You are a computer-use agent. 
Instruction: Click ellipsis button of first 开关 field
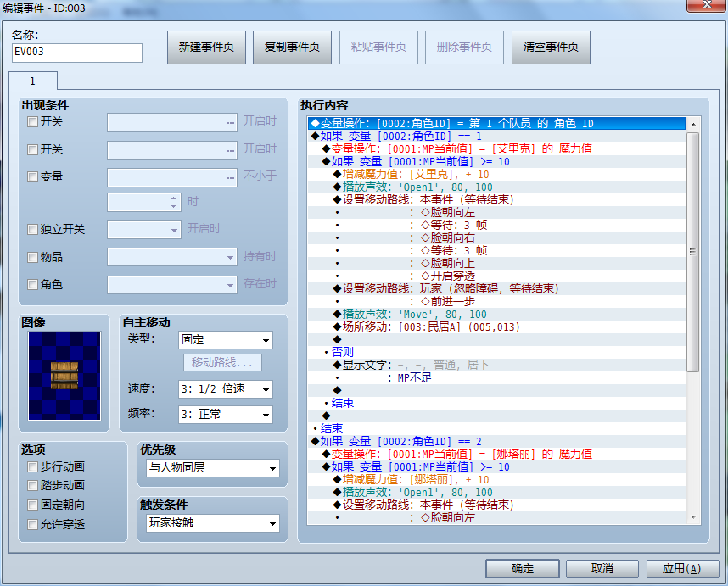click(231, 122)
